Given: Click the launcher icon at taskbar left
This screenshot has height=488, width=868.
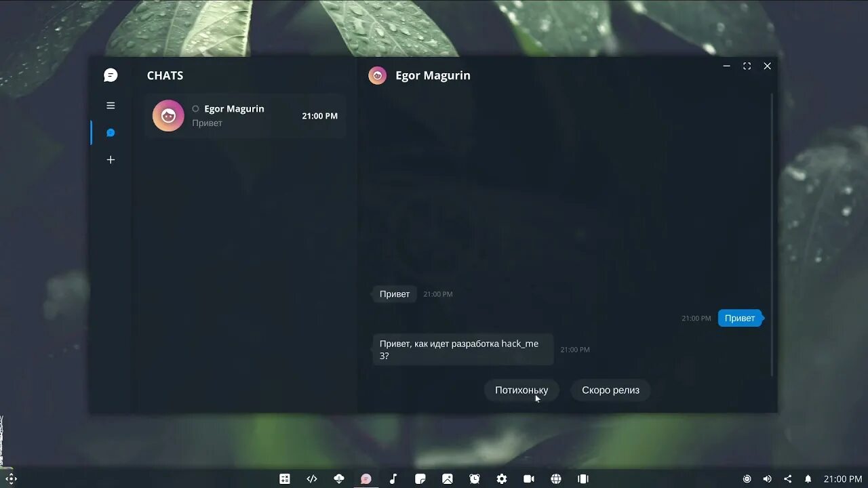Looking at the screenshot, I should 11,479.
